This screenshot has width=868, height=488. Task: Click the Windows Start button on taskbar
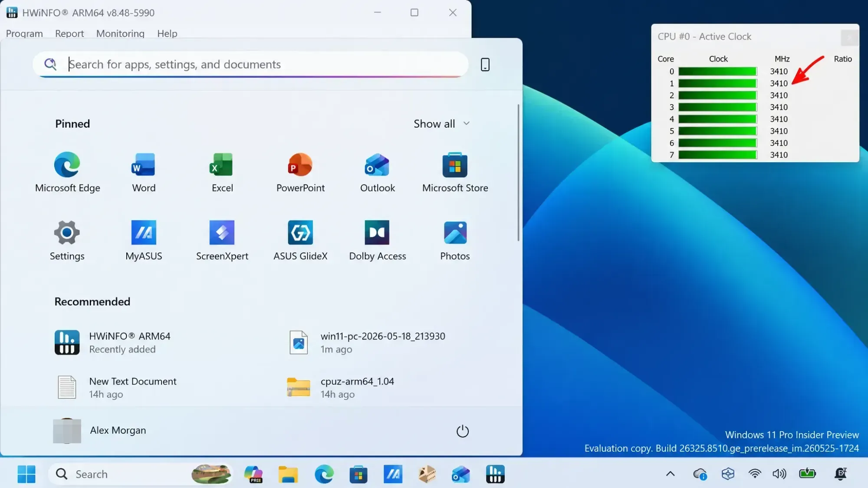[x=26, y=474]
